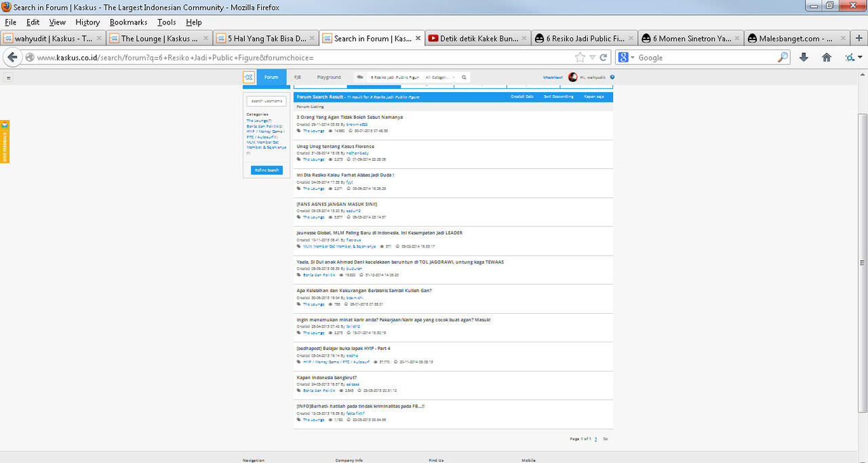
Task: Open the Help menu
Action: pyautogui.click(x=193, y=22)
